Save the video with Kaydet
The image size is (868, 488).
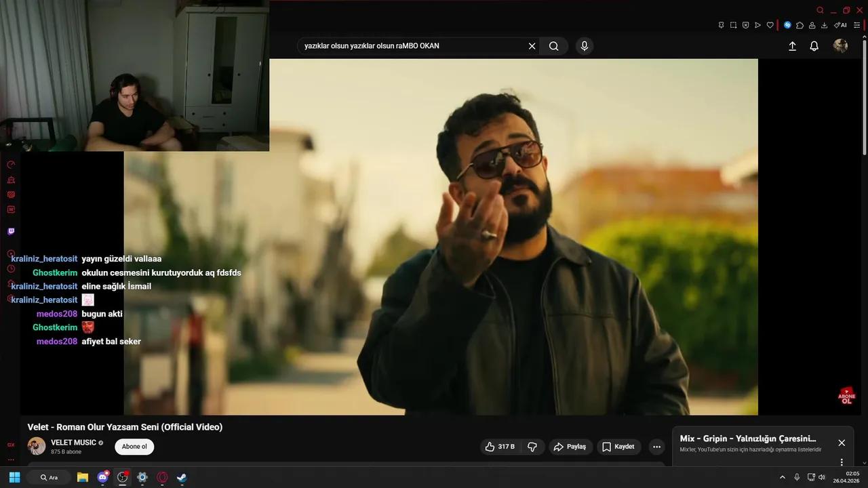tap(618, 447)
